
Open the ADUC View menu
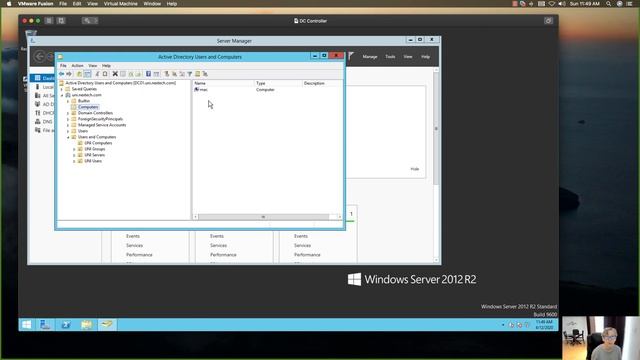pyautogui.click(x=93, y=66)
